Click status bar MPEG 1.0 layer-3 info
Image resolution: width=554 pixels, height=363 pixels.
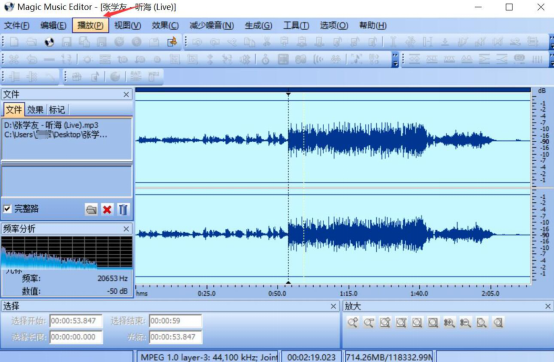(x=208, y=357)
